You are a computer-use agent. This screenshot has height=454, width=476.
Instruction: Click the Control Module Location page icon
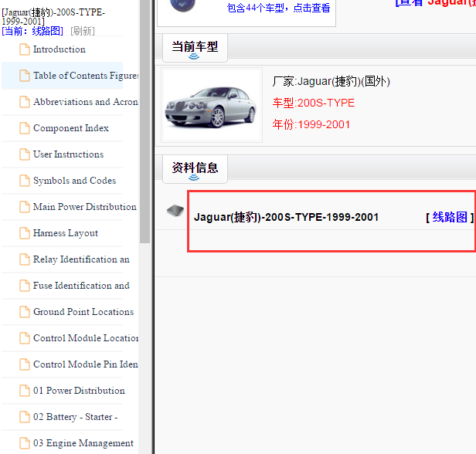click(x=25, y=338)
